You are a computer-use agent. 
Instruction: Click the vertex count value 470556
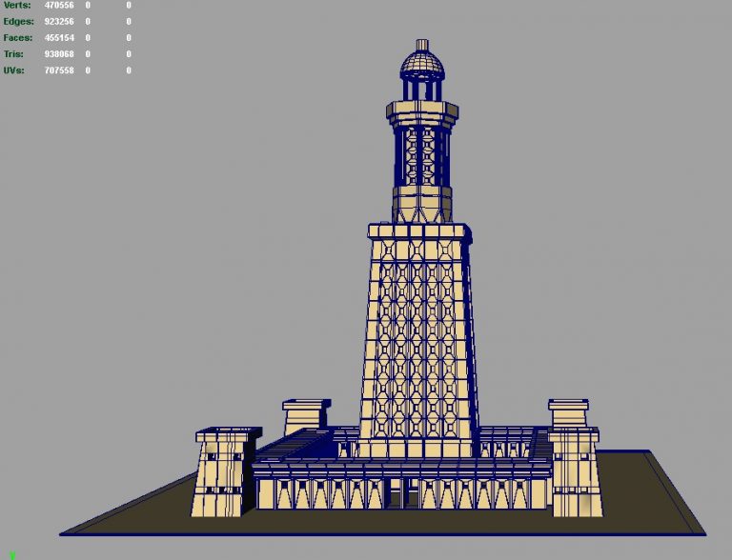tap(59, 5)
